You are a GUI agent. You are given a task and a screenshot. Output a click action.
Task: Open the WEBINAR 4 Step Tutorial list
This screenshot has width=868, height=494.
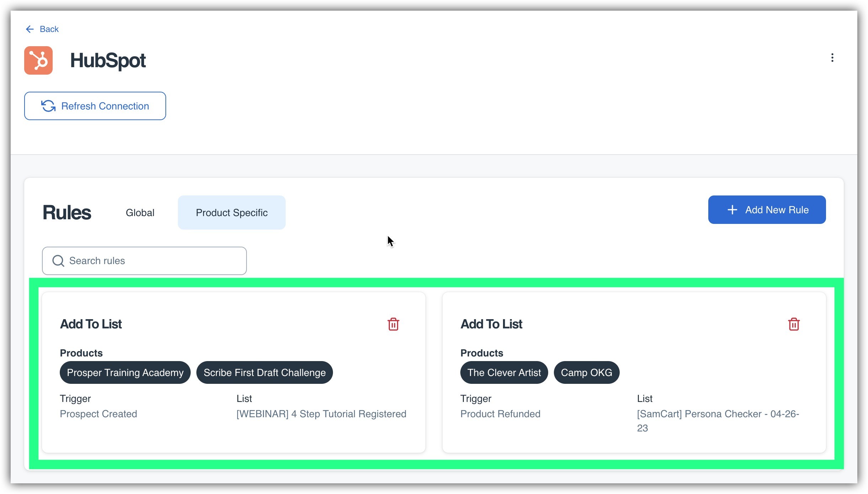[321, 414]
